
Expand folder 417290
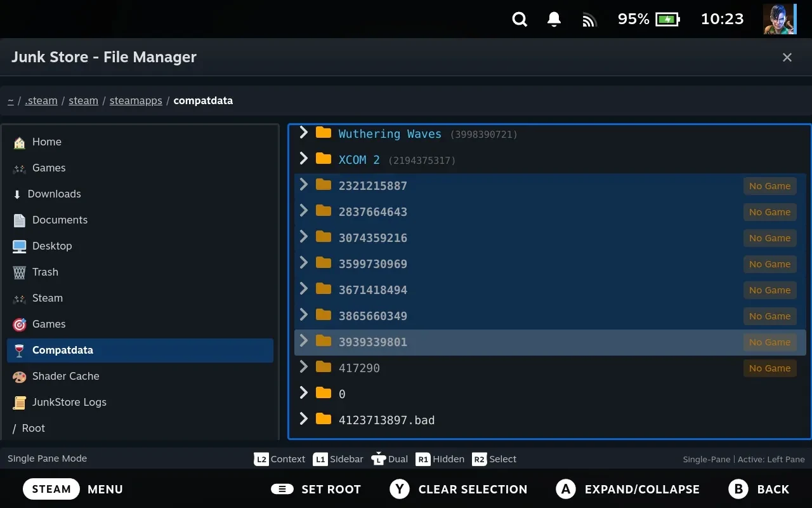click(x=304, y=366)
